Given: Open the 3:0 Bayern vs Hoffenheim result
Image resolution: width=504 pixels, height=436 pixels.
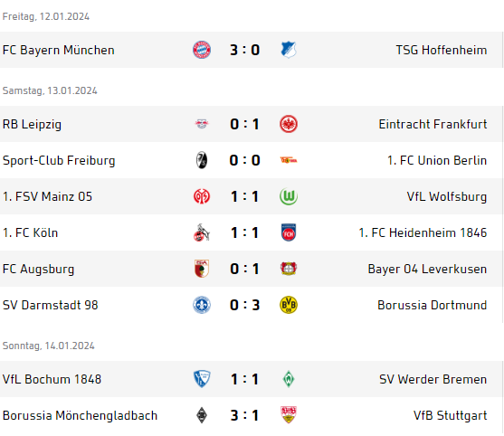Looking at the screenshot, I should pos(245,50).
